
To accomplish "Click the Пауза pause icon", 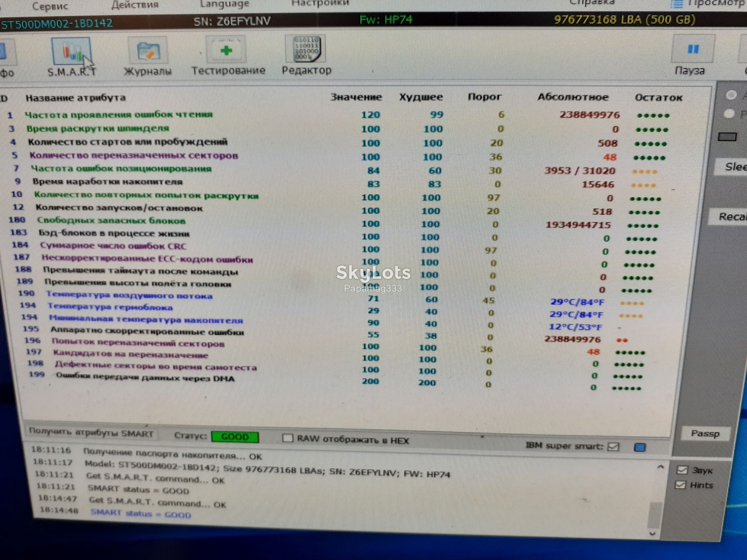I will [693, 49].
